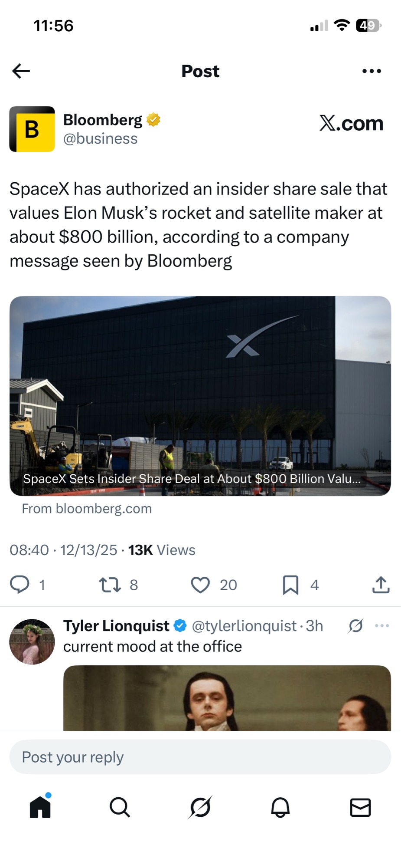The width and height of the screenshot is (401, 868).
Task: Share the post via share icon
Action: (381, 585)
